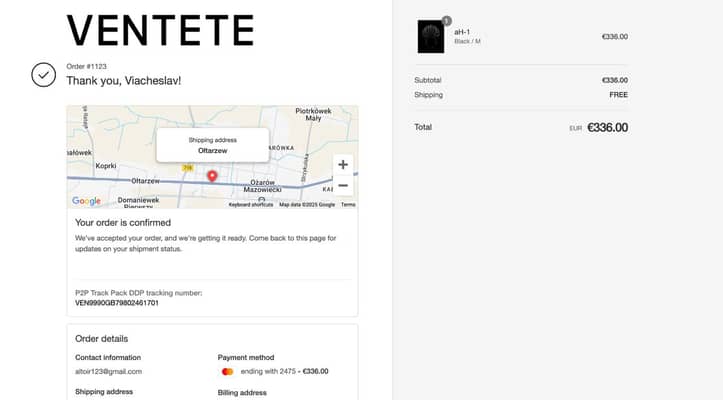Click the red map location pin
Image resolution: width=723 pixels, height=400 pixels.
click(212, 177)
